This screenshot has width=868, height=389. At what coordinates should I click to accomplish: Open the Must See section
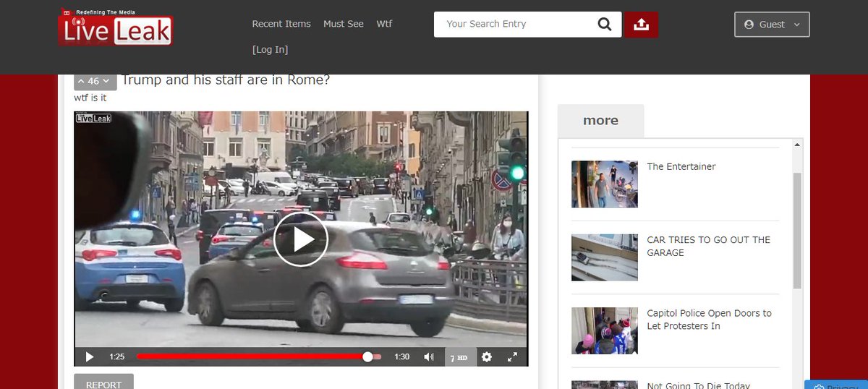[x=344, y=24]
